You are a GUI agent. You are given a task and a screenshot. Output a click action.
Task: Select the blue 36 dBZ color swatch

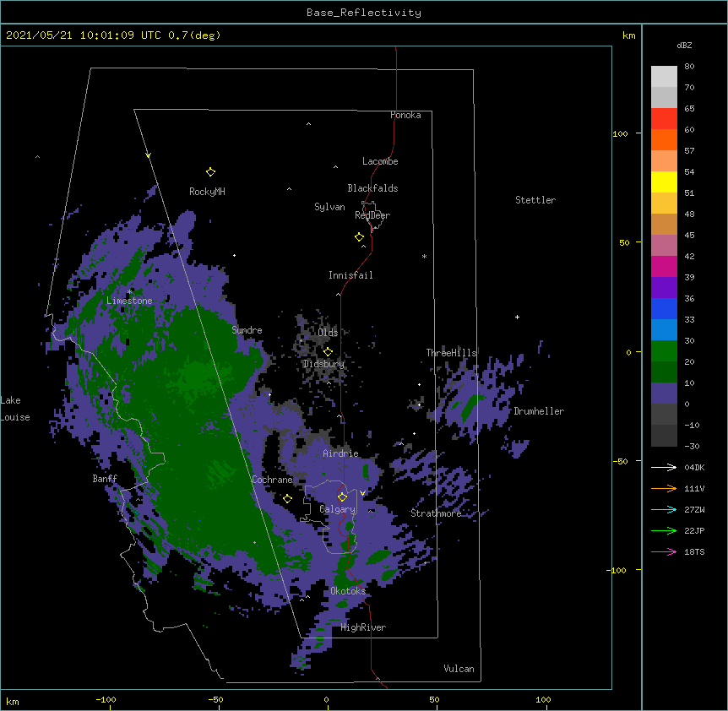coord(664,308)
